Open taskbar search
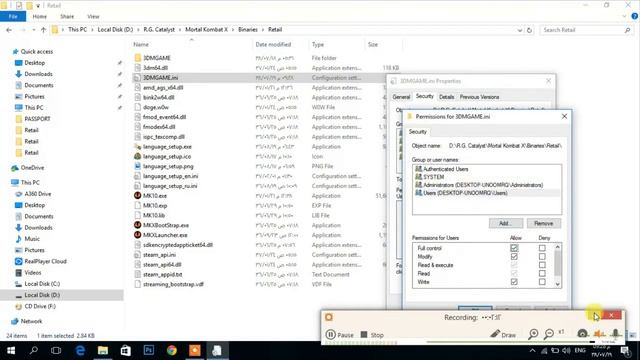Image resolution: width=640 pixels, height=360 pixels. pyautogui.click(x=33, y=351)
